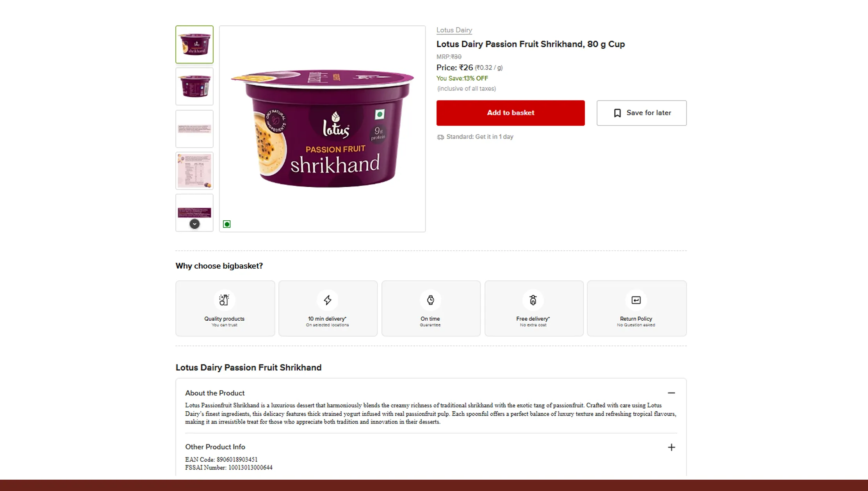This screenshot has width=868, height=491.
Task: Click the green vegetarian mark icon
Action: click(227, 224)
